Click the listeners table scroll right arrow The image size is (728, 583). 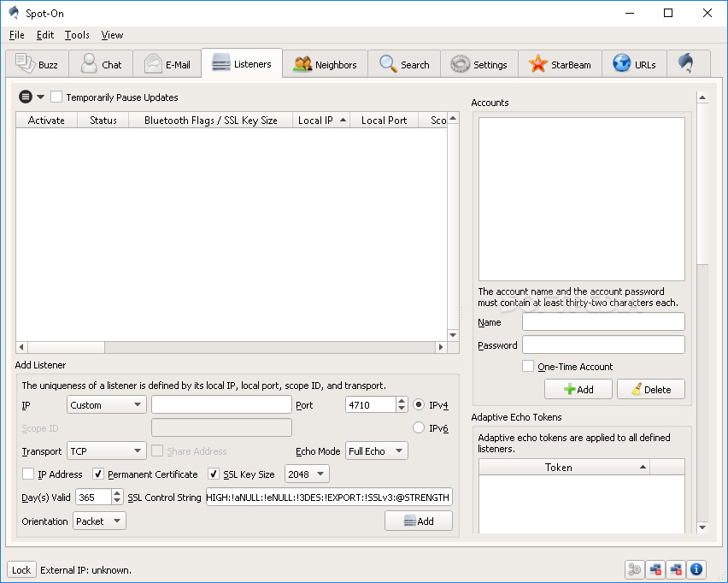441,347
